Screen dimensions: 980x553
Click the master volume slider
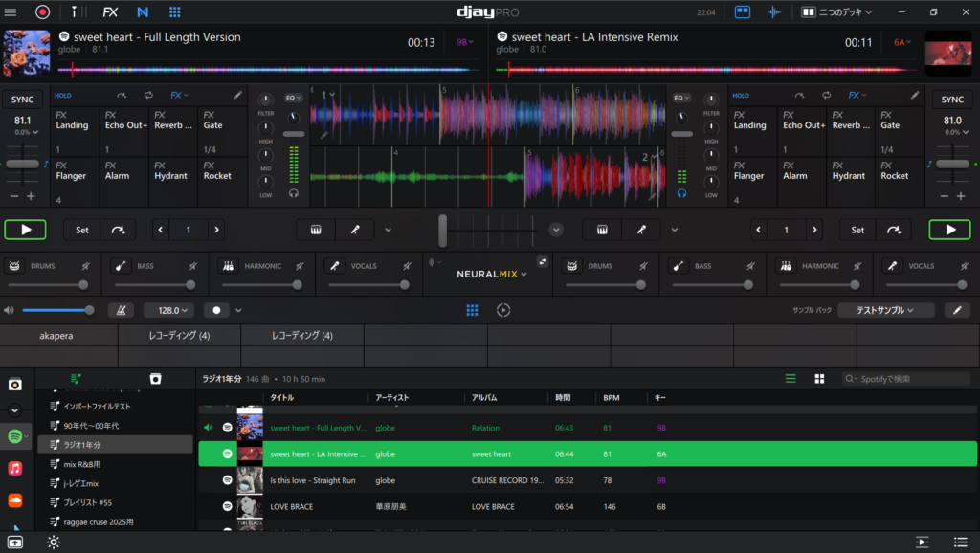(x=57, y=310)
